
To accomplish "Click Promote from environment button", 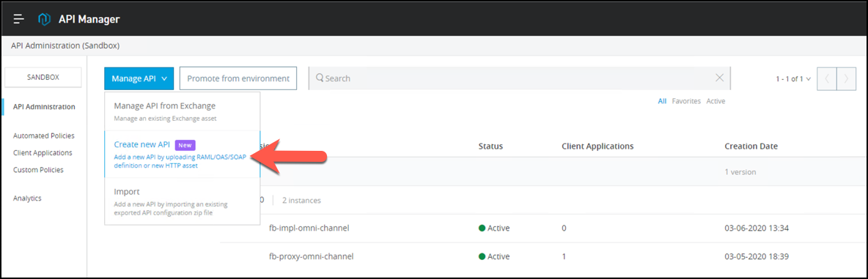I will 238,78.
